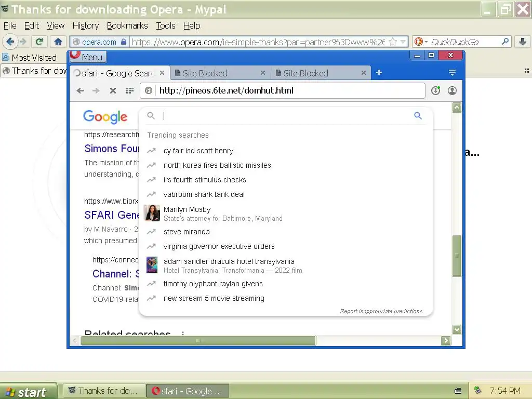
Task: Go to Mypal home page icon
Action: pyautogui.click(x=58, y=42)
